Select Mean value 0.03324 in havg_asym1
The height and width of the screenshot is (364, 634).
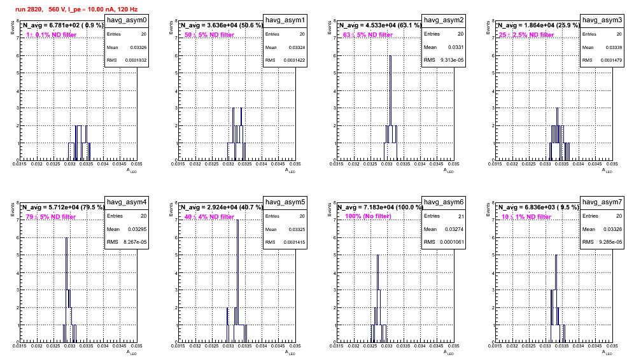(297, 47)
